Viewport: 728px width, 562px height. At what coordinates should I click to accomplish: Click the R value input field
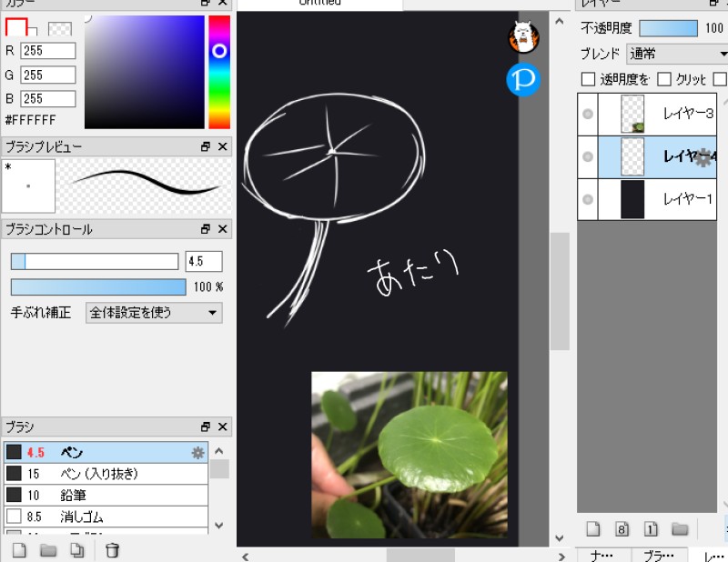point(48,51)
